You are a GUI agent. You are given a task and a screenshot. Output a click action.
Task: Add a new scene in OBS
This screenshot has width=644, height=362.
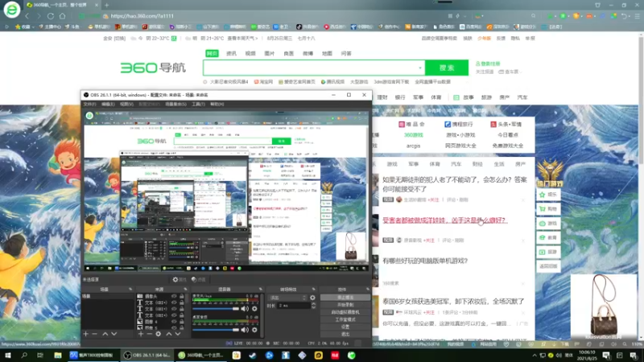[x=86, y=334]
